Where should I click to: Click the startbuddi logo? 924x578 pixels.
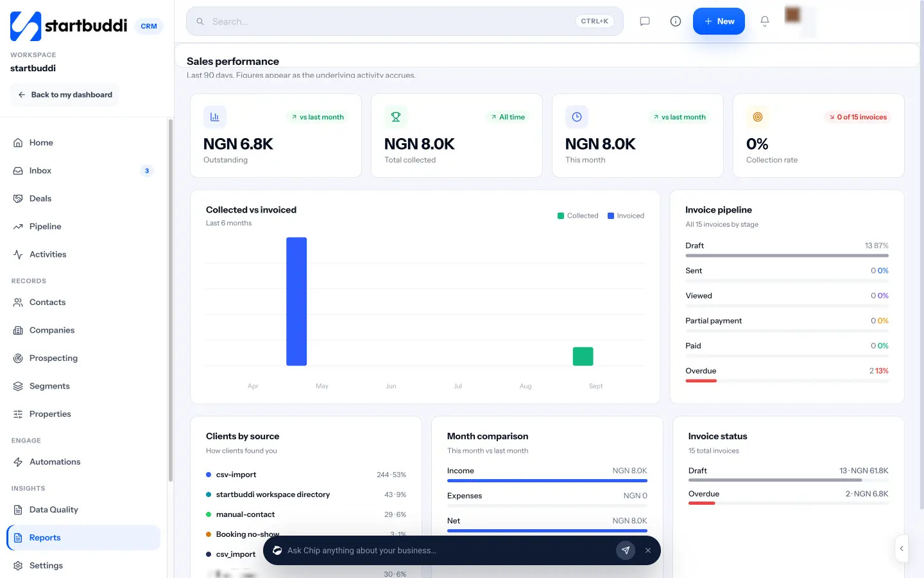69,26
